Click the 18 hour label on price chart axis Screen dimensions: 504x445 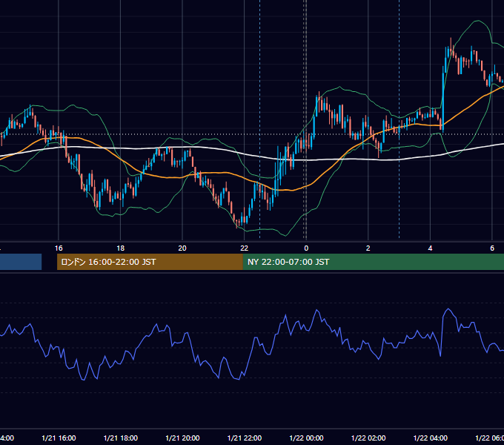click(x=120, y=248)
